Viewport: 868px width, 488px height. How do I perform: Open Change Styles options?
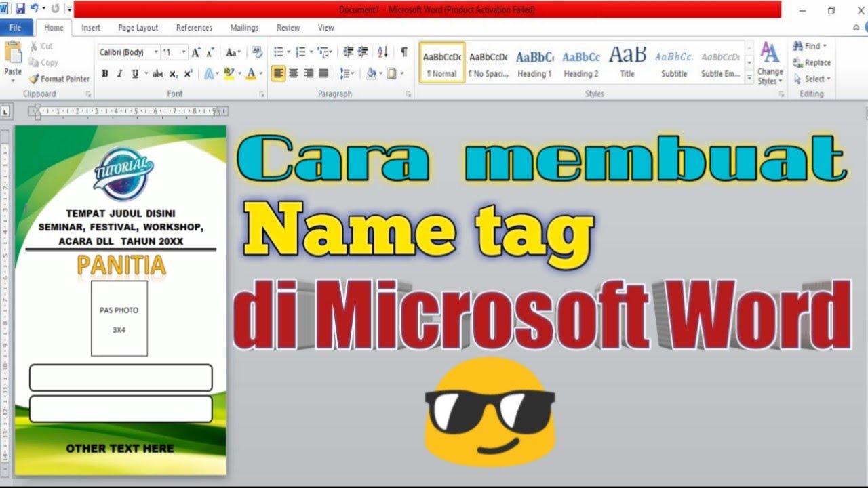point(770,62)
